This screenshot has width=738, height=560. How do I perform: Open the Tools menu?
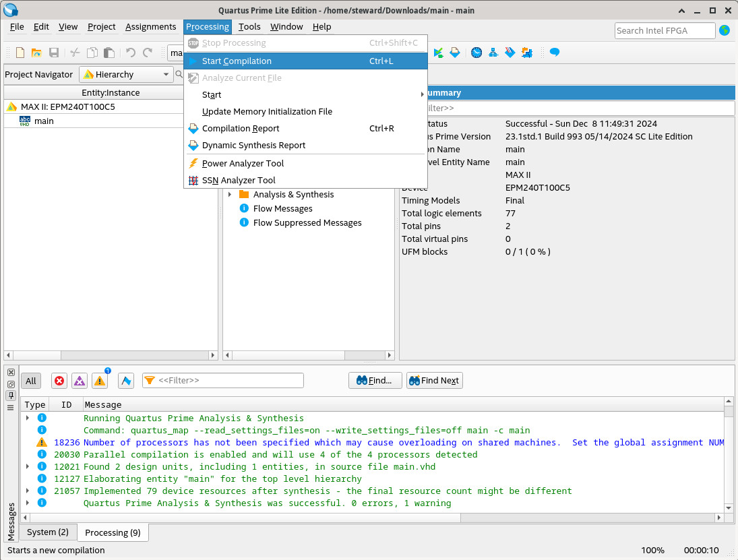tap(249, 27)
